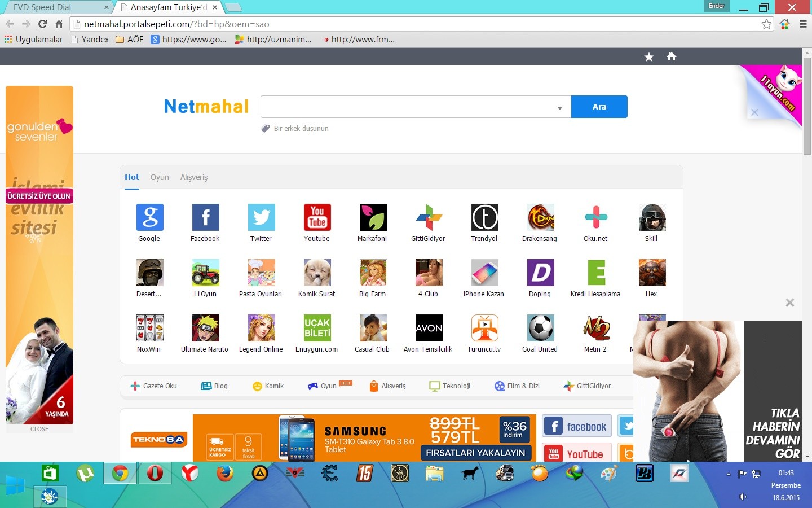Open the Oyun HOT category link
Screen dimensions: 812x508
pos(330,386)
